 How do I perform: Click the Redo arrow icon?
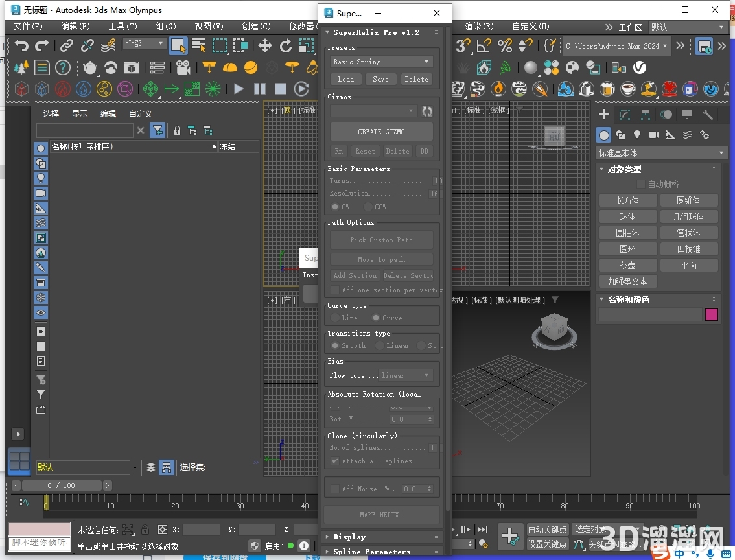point(42,45)
